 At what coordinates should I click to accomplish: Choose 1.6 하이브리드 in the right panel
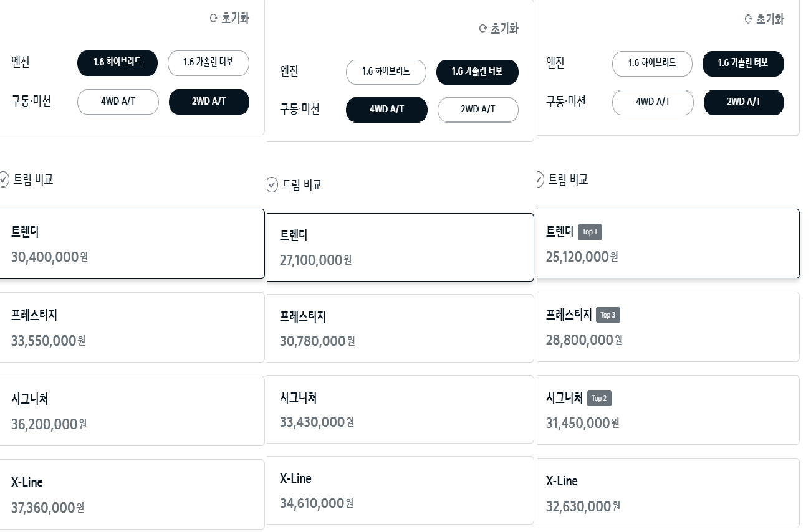pyautogui.click(x=652, y=64)
